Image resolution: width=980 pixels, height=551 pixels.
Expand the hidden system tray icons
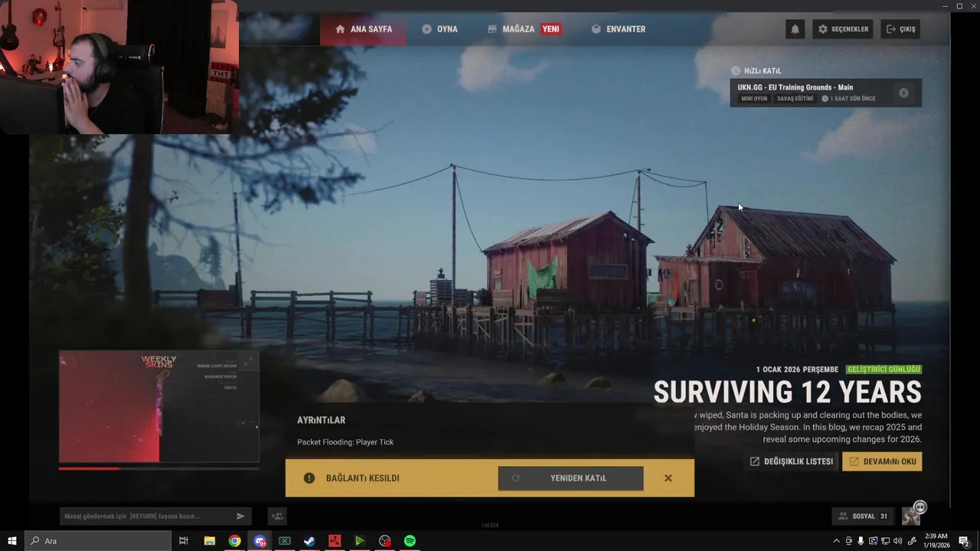pyautogui.click(x=836, y=541)
